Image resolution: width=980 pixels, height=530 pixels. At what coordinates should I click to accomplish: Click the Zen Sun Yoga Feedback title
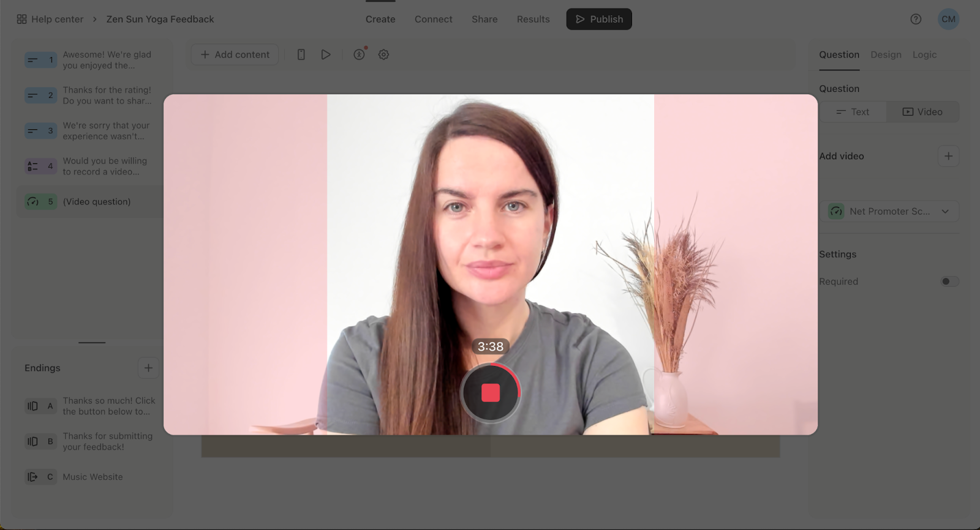click(160, 19)
